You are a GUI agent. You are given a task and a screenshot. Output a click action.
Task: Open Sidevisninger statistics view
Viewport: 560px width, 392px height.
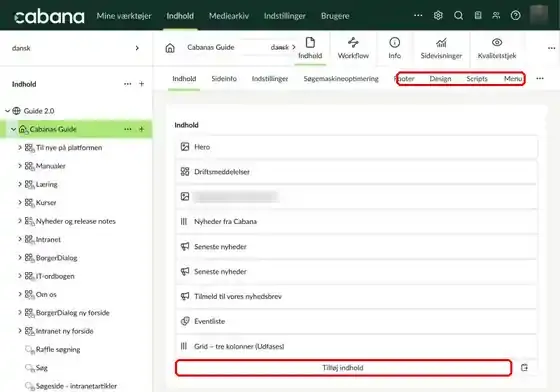[x=441, y=48]
